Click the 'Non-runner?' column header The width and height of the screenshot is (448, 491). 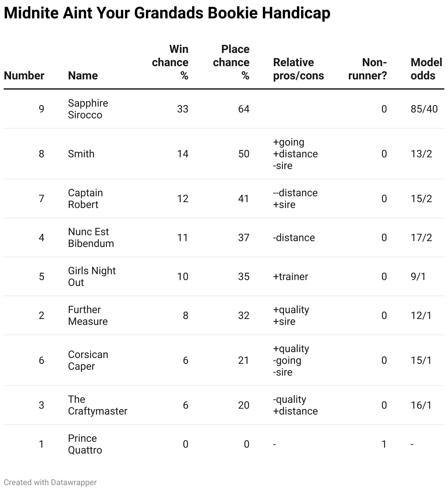367,69
